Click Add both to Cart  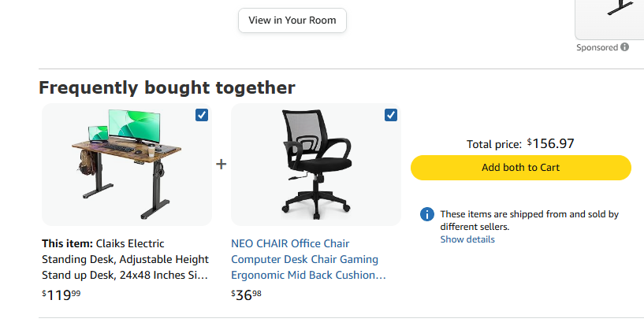(521, 167)
